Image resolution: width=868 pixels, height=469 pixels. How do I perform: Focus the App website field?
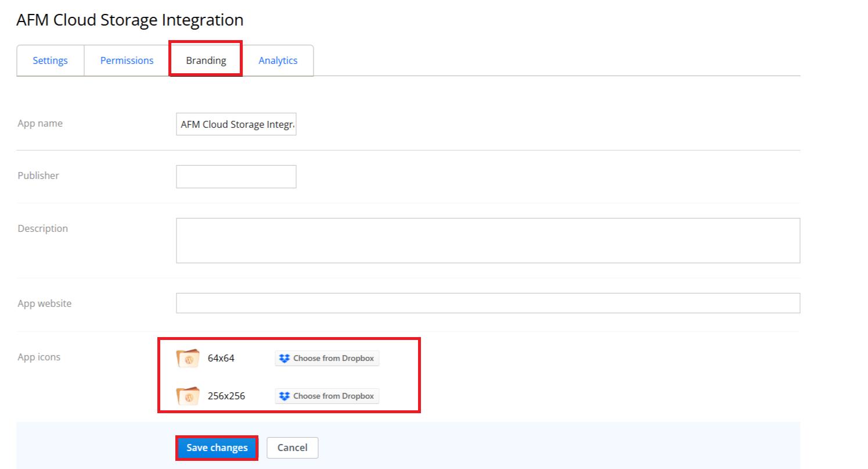click(x=488, y=303)
